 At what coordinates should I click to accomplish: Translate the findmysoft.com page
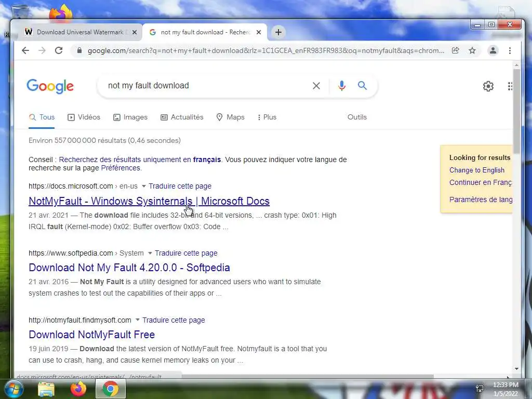(174, 320)
